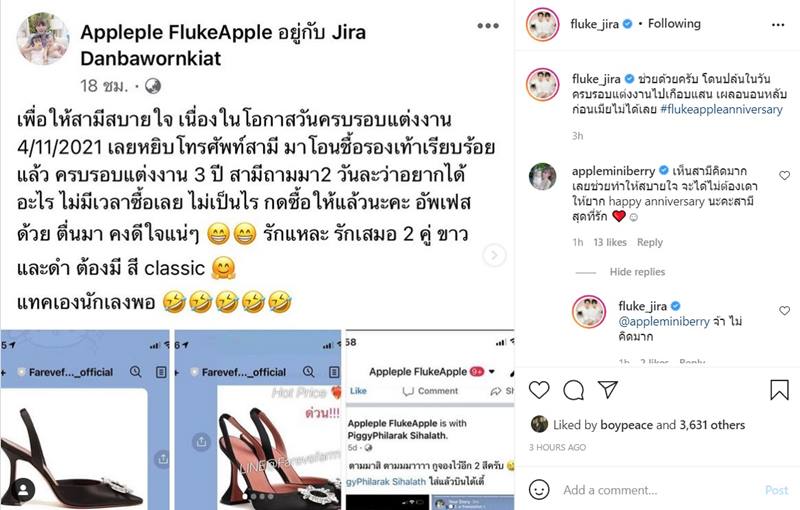
Task: Reply to appleminiberry's comment
Action: click(649, 242)
